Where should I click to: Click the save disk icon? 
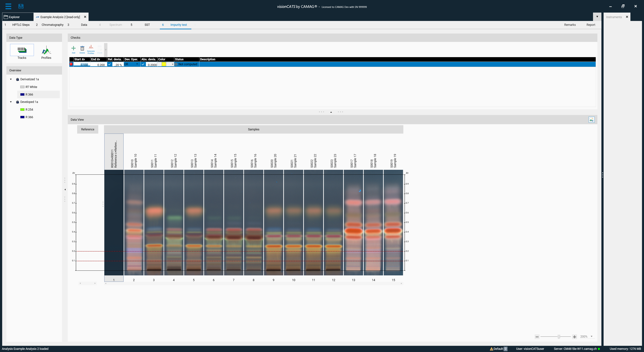[21, 6]
